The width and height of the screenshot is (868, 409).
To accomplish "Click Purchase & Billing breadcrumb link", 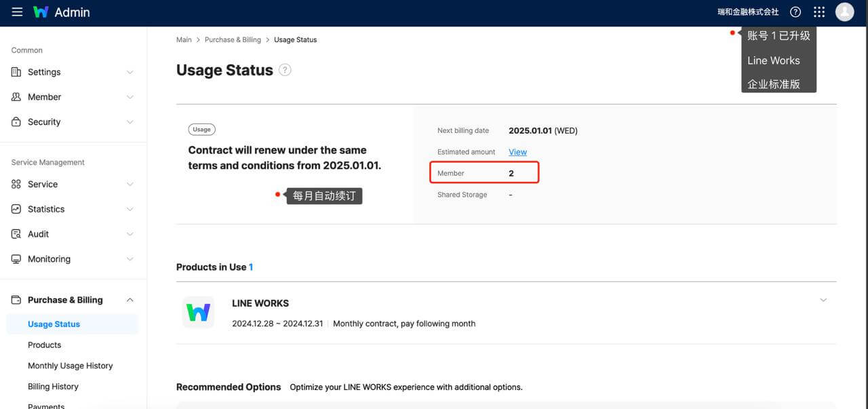I will click(233, 40).
